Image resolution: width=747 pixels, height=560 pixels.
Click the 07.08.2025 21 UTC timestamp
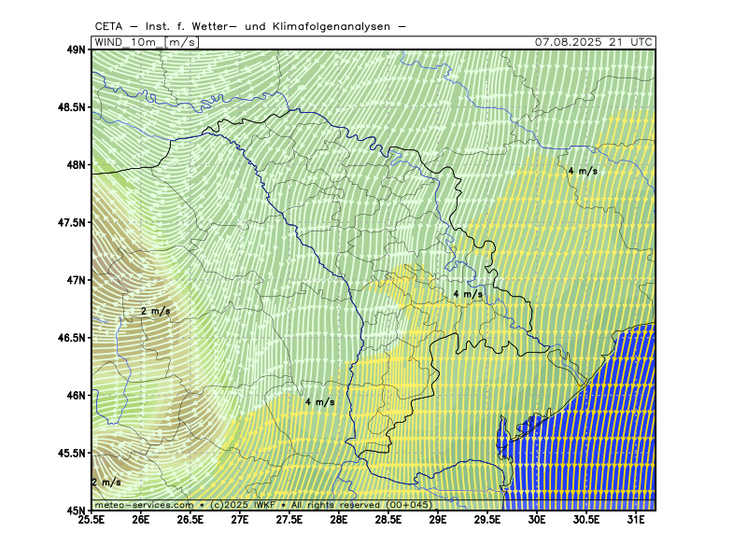coord(593,42)
